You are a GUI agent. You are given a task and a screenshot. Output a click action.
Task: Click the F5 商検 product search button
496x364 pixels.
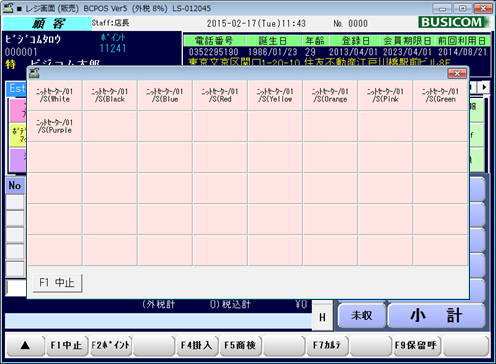coord(240,345)
